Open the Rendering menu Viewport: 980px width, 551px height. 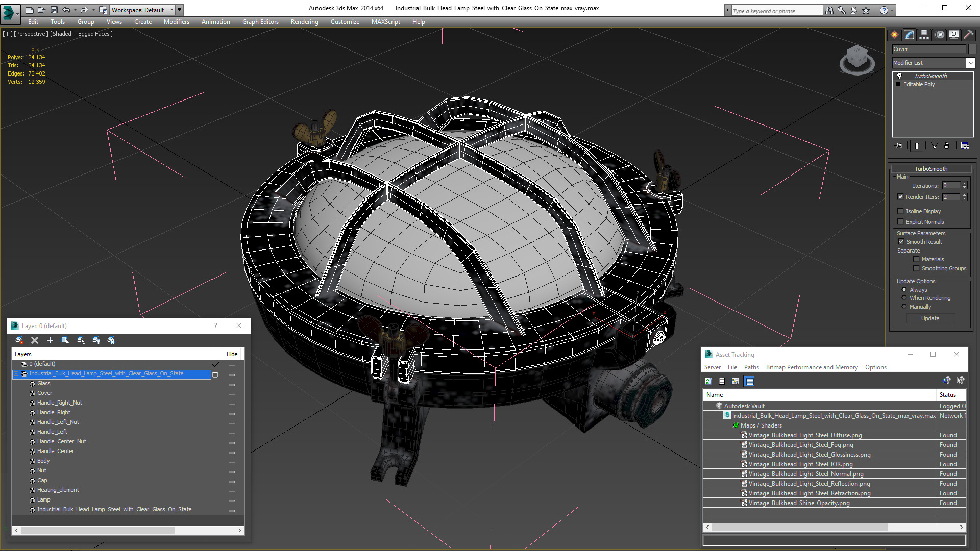tap(304, 22)
